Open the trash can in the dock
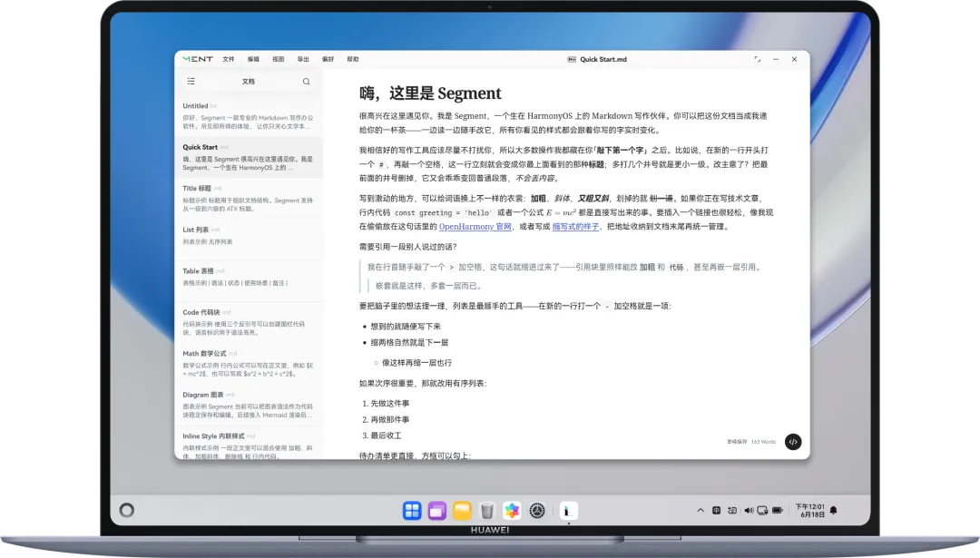Screen dimensions: 980x558 pos(487,511)
